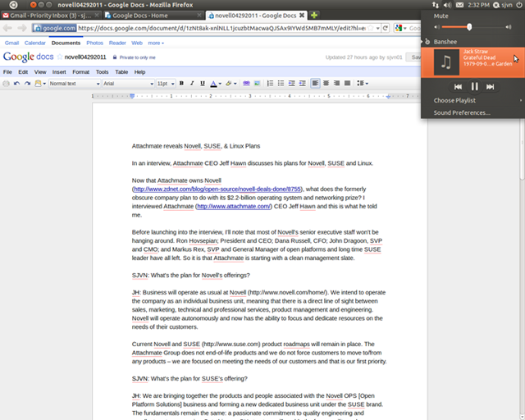The height and width of the screenshot is (420, 525).
Task: Open a new Firefox tab with plus button
Action: click(x=313, y=16)
